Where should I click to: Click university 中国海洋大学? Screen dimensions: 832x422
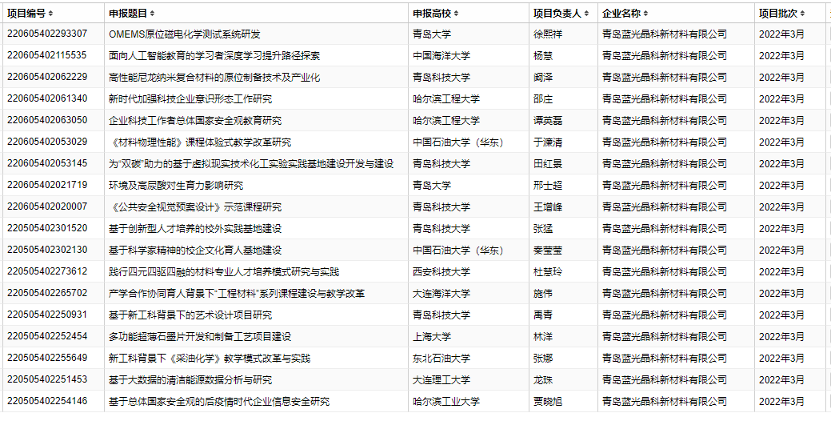click(x=441, y=56)
